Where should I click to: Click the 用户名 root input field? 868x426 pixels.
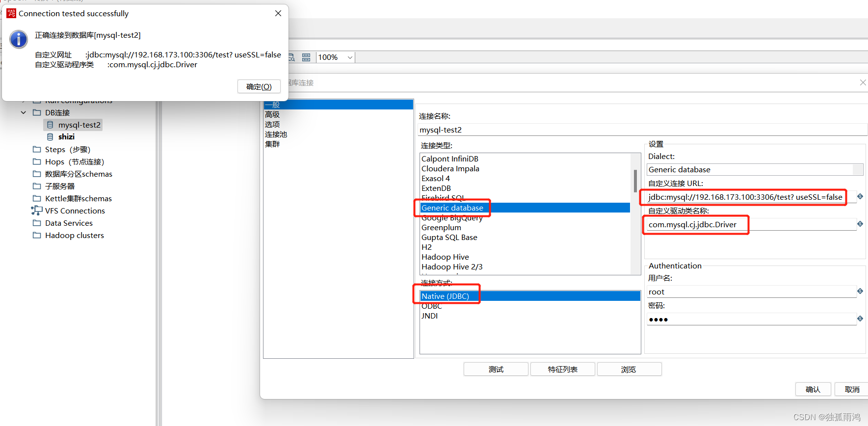(751, 292)
